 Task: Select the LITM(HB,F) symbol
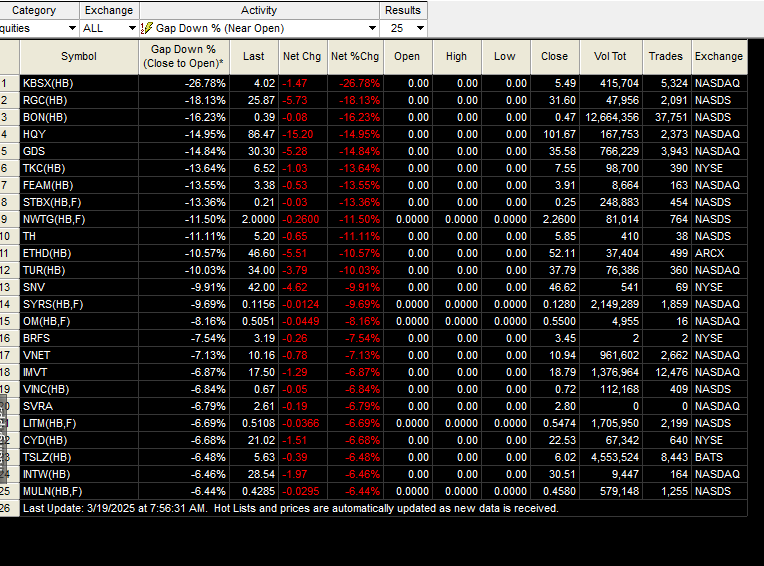tap(50, 423)
